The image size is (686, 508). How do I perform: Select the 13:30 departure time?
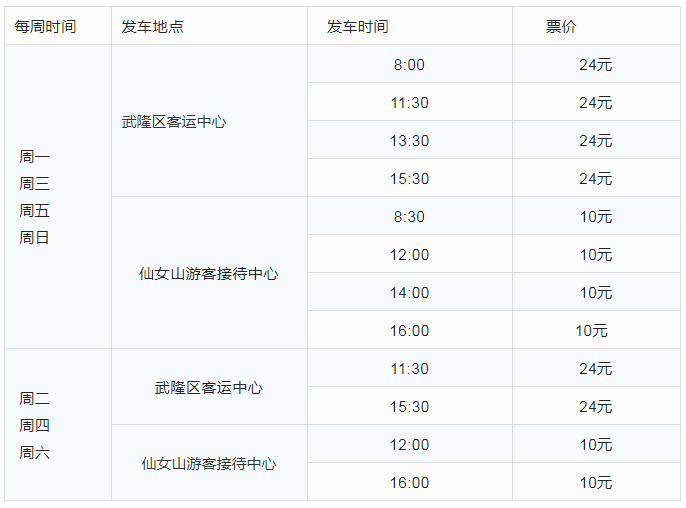click(409, 141)
